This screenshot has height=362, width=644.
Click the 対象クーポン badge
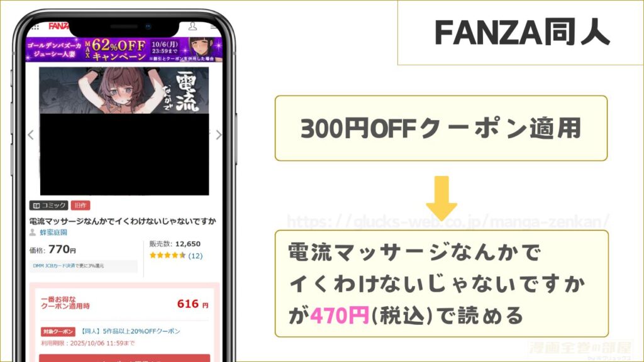(x=58, y=331)
